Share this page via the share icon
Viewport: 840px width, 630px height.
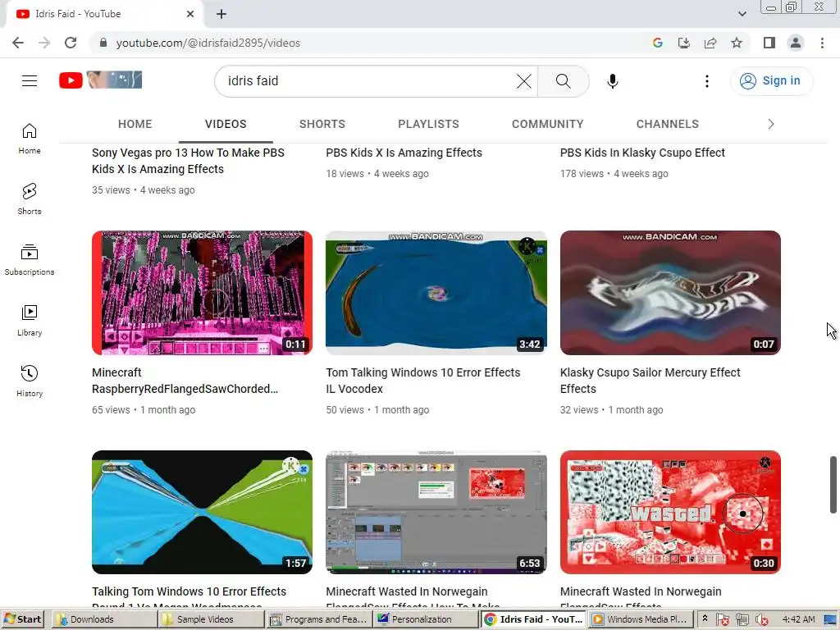(x=710, y=43)
